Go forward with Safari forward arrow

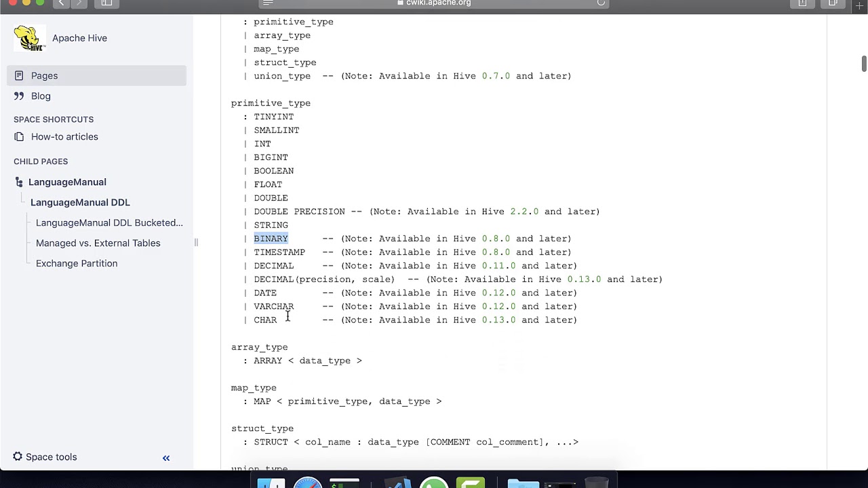pos(79,3)
